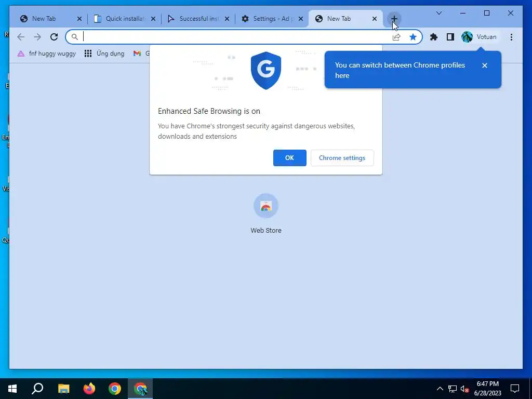
Task: Close the active New Tab
Action: pyautogui.click(x=375, y=19)
